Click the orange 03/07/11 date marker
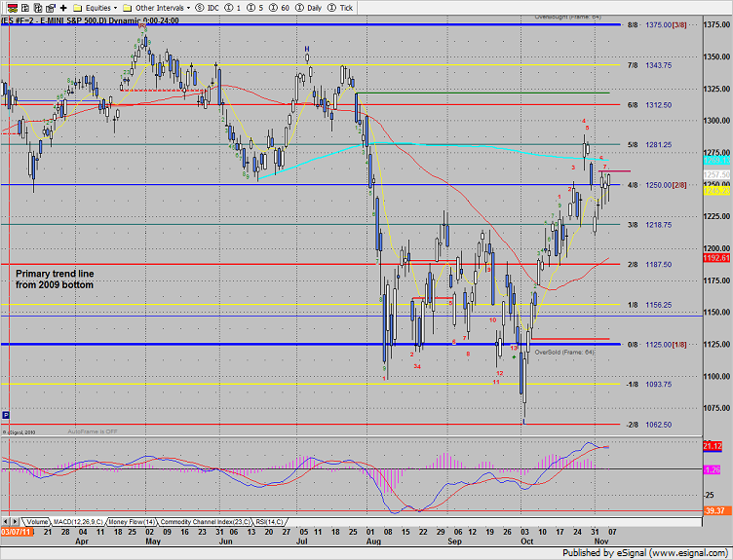Screen dimensions: 733x560 (x=16, y=532)
